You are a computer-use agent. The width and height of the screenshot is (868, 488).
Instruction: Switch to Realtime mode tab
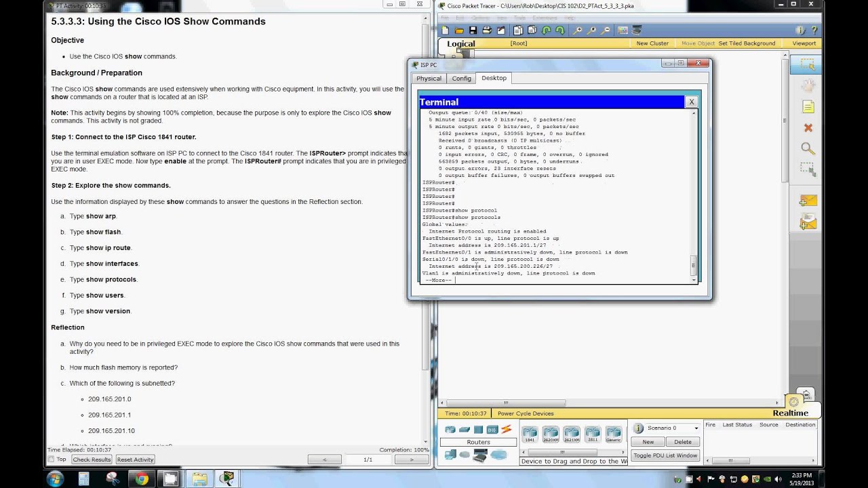(x=790, y=413)
